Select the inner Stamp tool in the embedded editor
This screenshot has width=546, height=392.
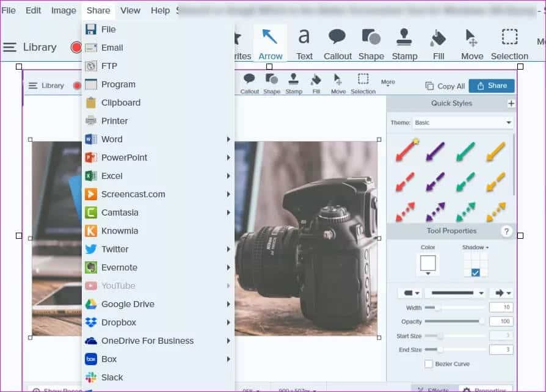pyautogui.click(x=294, y=84)
